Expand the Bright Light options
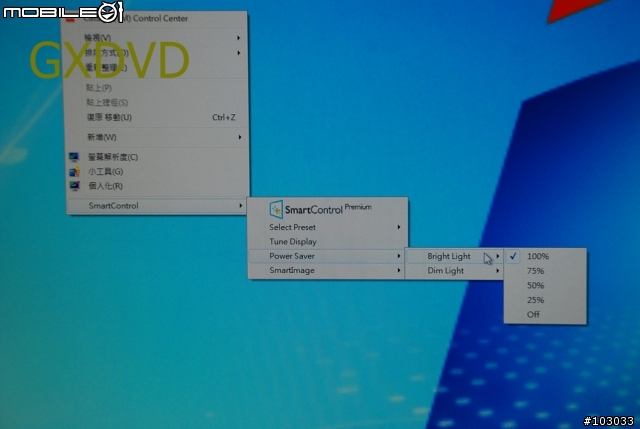This screenshot has width=640, height=429. 454,256
